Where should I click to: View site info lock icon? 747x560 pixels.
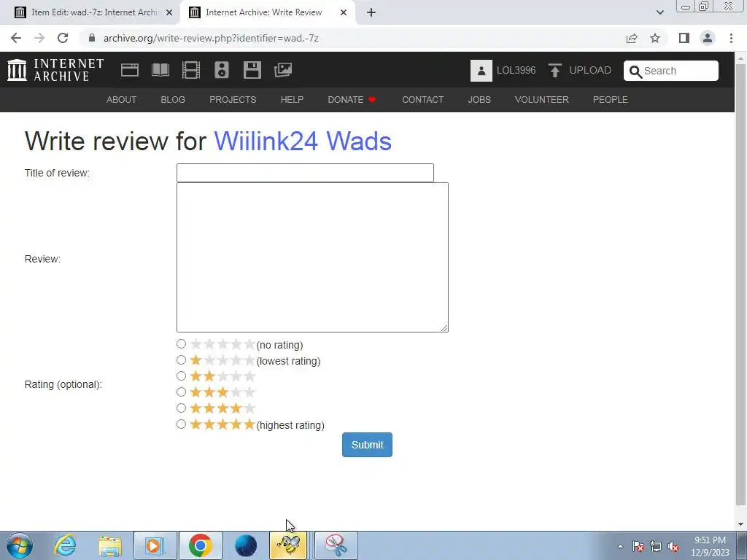click(92, 38)
